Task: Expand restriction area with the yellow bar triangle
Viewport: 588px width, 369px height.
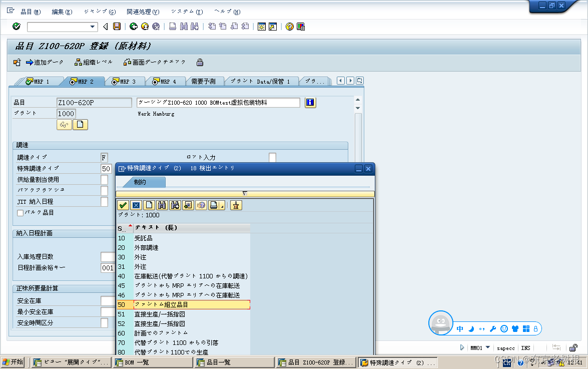Action: pos(245,193)
